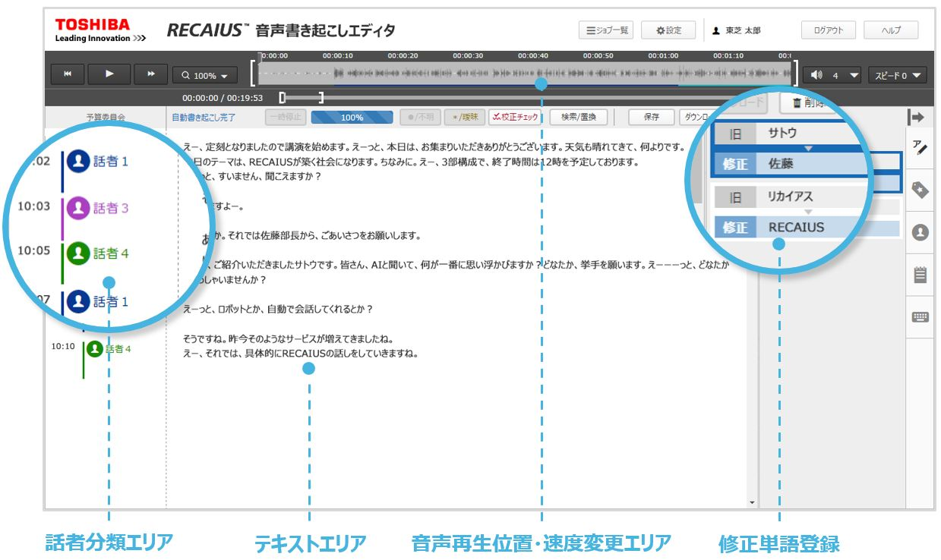941x560 pixels.
Task: Click the 10:10 timestamp in speaker list
Action: click(63, 346)
